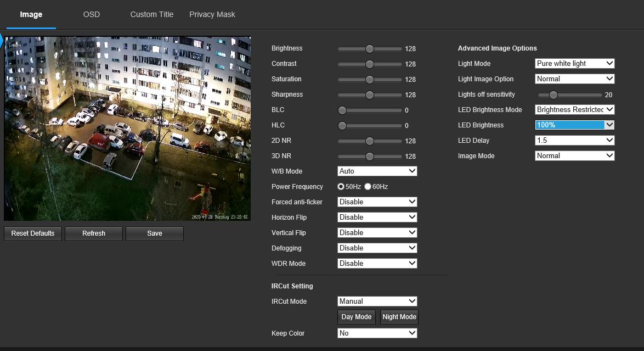This screenshot has width=644, height=351.
Task: Expand the LED Brightness dropdown
Action: 574,125
